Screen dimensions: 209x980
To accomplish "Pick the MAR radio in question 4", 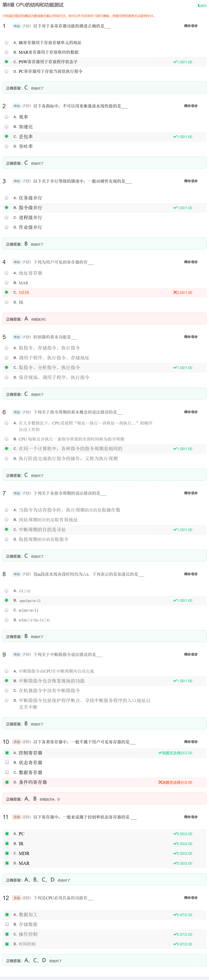I will point(6,283).
